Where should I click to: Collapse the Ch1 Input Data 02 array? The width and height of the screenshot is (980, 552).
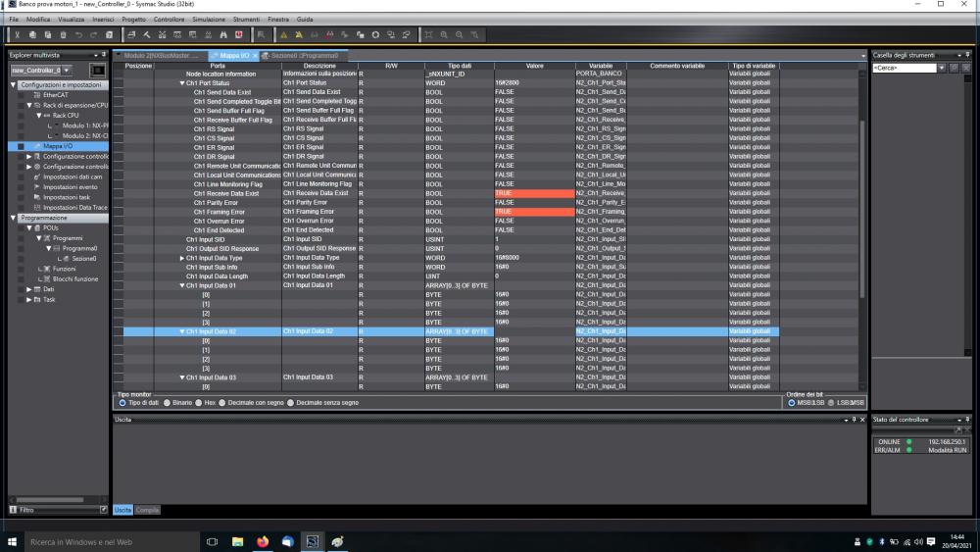point(182,331)
